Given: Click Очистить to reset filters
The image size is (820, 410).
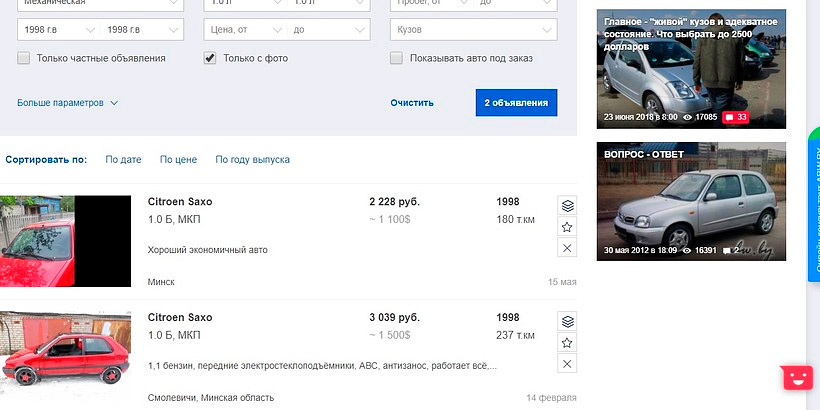Looking at the screenshot, I should (x=412, y=102).
